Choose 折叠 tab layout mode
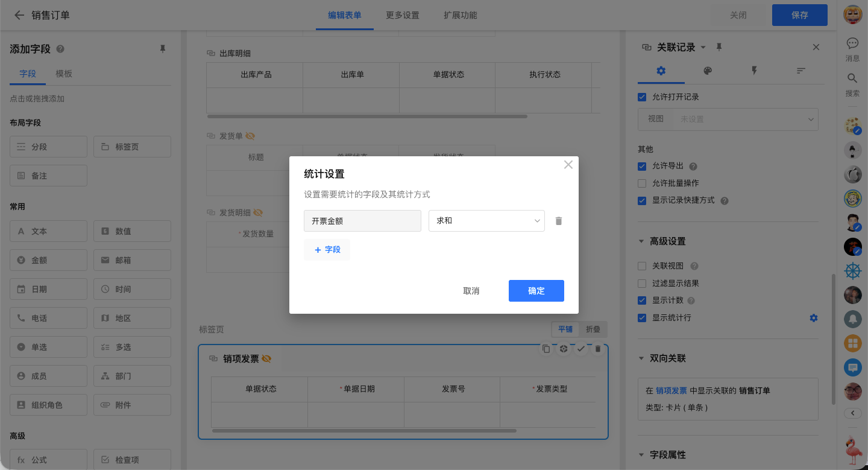Viewport: 868px width, 470px height. coord(593,329)
